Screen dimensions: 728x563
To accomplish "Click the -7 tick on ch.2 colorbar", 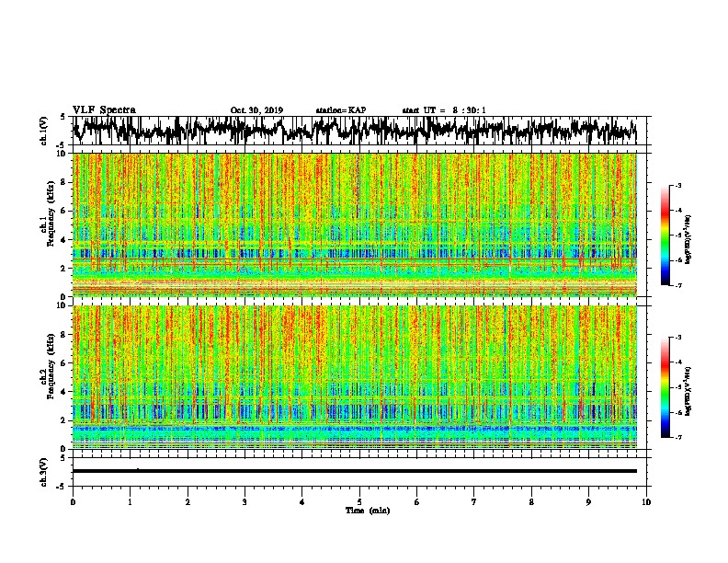I will pyautogui.click(x=678, y=437).
